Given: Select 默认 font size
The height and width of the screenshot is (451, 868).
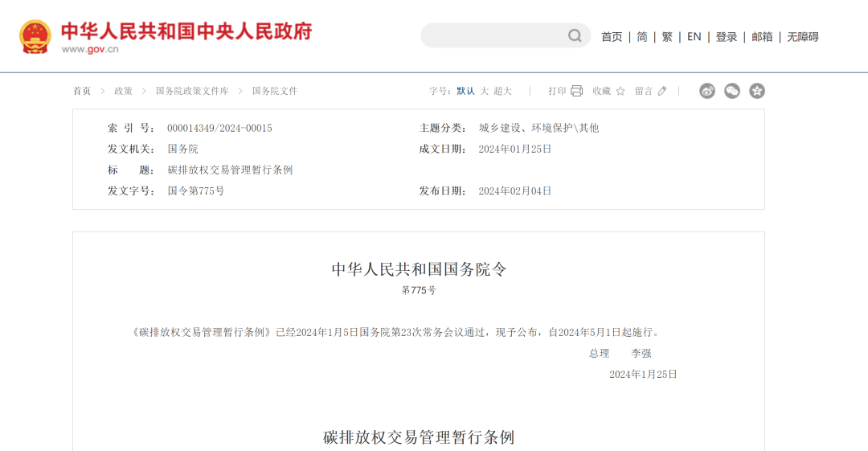Looking at the screenshot, I should click(465, 91).
